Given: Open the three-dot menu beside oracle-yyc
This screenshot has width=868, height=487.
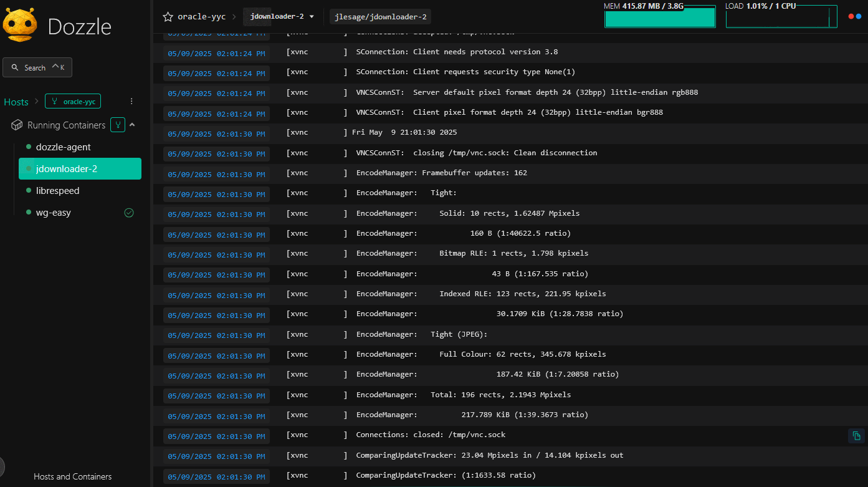Looking at the screenshot, I should 131,101.
